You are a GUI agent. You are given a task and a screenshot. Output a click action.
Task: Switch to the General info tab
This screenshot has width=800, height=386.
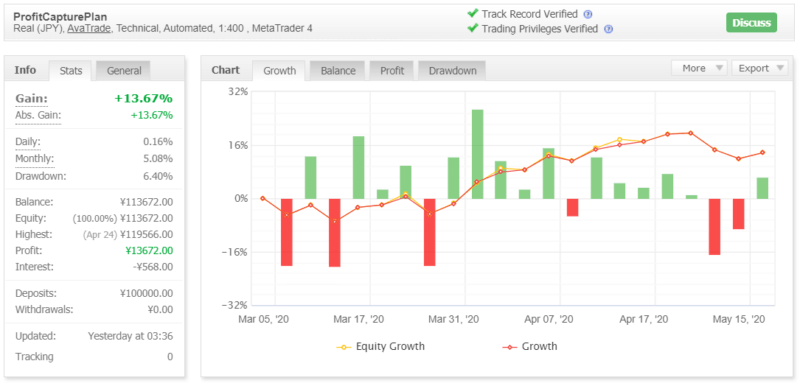(x=123, y=71)
